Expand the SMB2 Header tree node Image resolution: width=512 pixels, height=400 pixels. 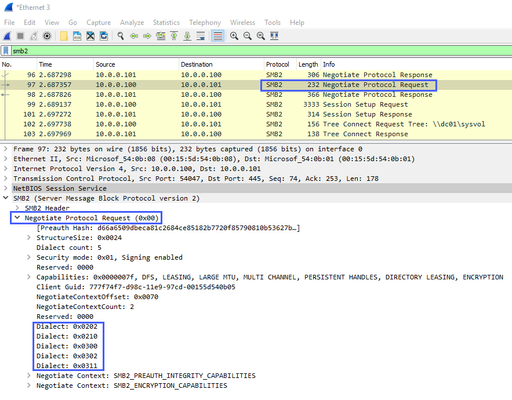[x=17, y=208]
